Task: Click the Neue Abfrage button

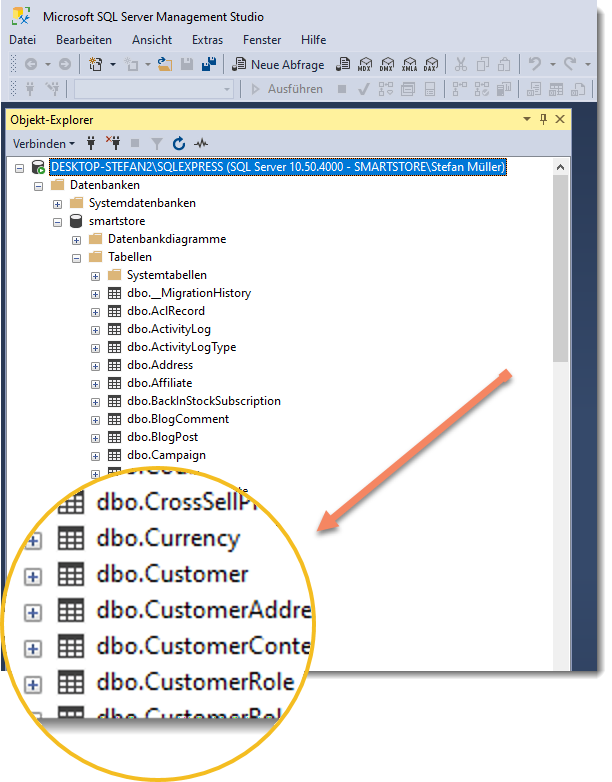Action: pyautogui.click(x=278, y=64)
